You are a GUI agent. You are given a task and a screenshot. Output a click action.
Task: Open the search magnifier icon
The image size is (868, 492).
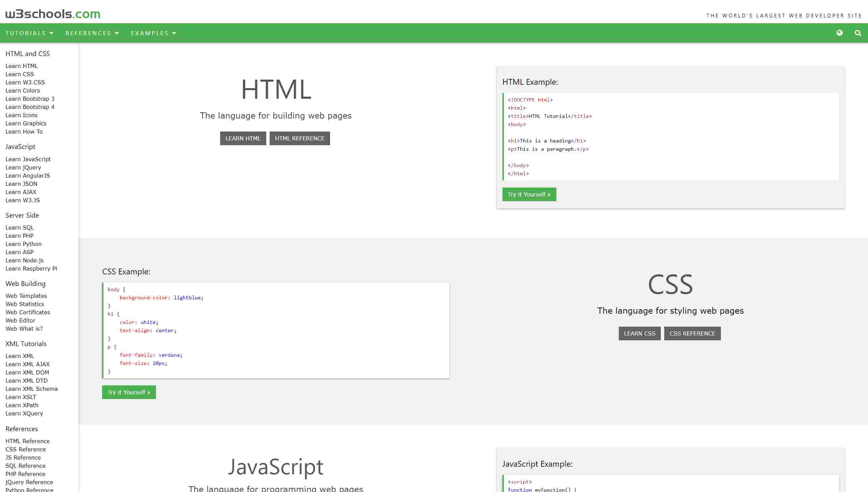point(858,33)
